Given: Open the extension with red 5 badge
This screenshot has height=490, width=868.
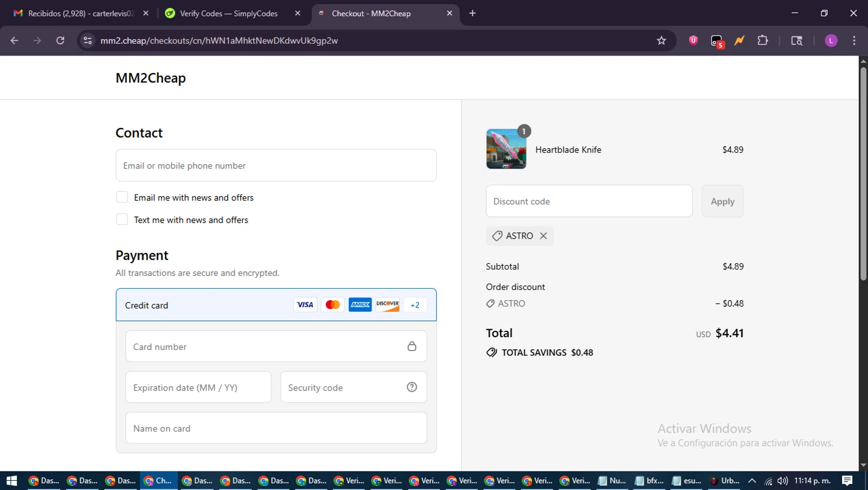Looking at the screenshot, I should coord(717,42).
